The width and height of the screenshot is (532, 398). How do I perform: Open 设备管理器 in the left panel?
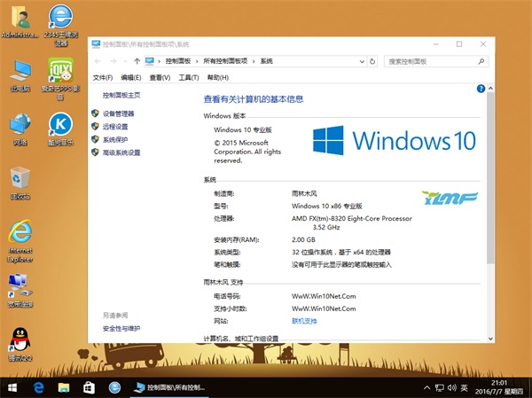[118, 113]
